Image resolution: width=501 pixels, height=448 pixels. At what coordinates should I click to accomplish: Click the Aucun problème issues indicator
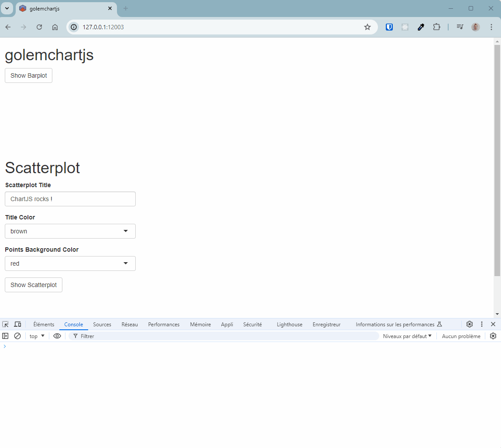coord(461,336)
